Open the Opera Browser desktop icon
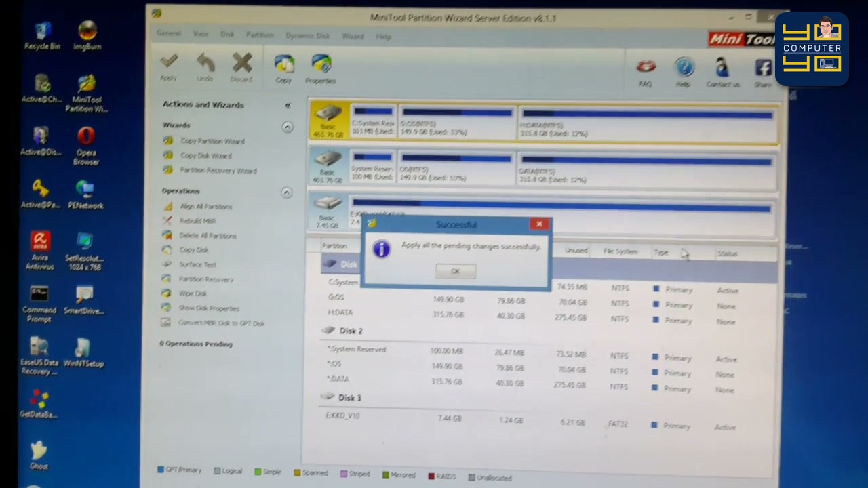Viewport: 868px width, 488px height. [86, 146]
